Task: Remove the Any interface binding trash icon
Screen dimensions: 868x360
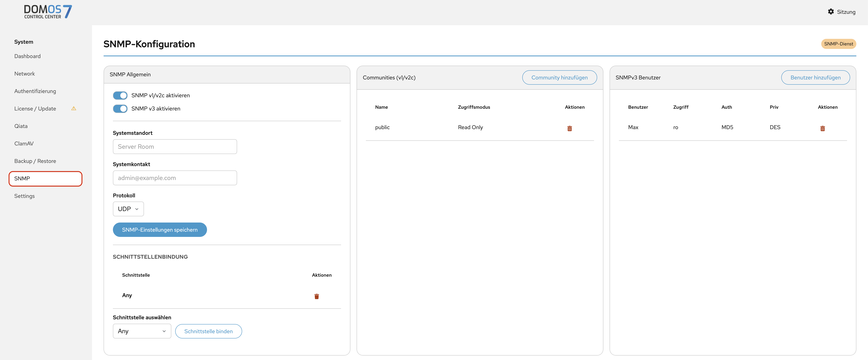Action: [316, 296]
